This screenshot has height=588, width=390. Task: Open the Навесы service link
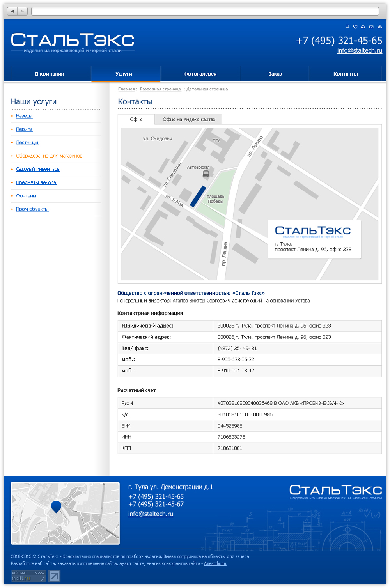[x=24, y=116]
